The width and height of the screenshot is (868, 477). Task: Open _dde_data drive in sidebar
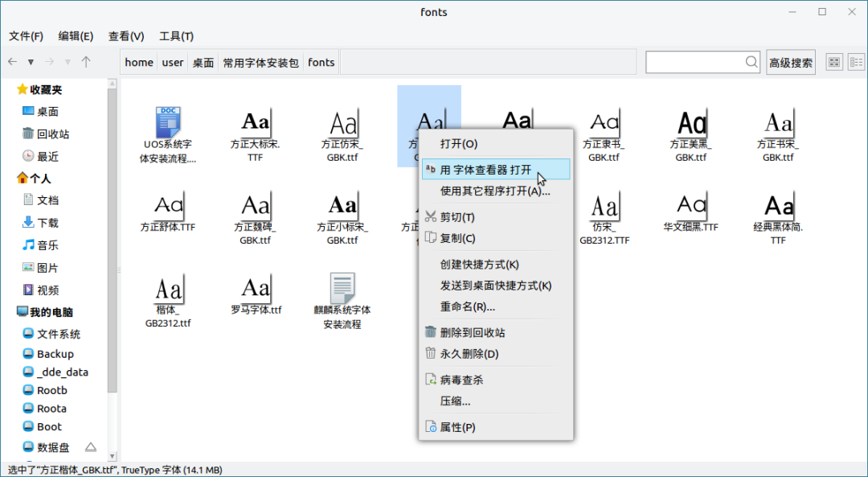pyautogui.click(x=55, y=372)
